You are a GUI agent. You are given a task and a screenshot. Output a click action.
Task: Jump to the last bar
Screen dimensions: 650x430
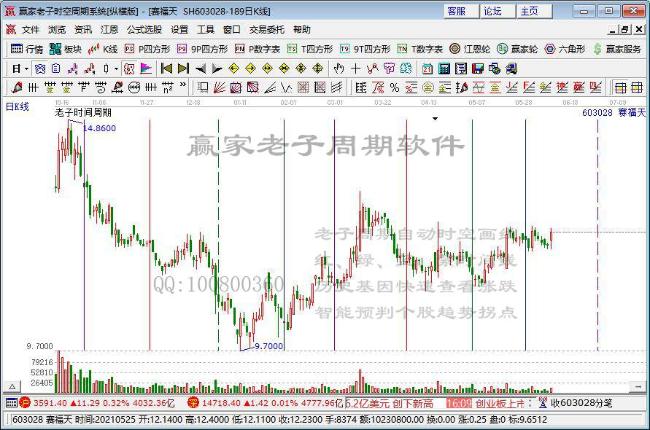(183, 68)
